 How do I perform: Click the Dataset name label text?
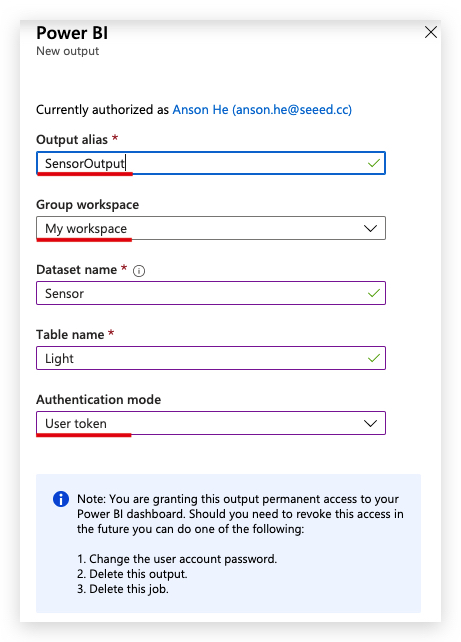coord(77,270)
